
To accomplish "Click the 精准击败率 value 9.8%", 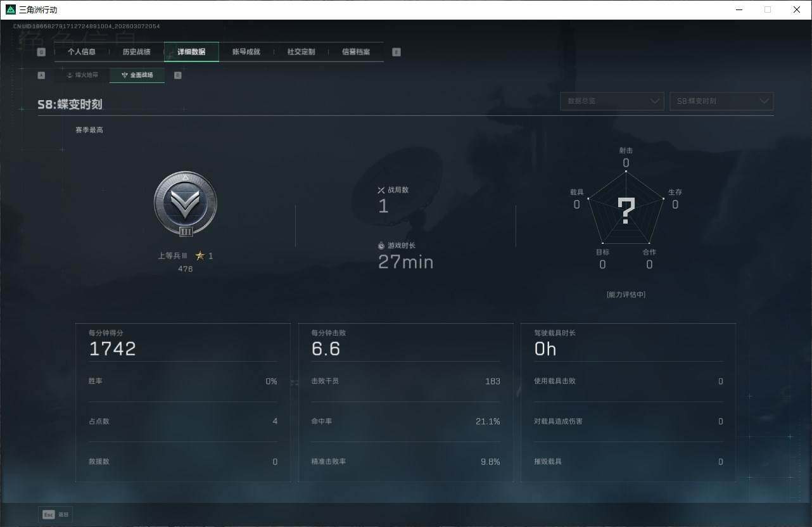I will tap(490, 462).
